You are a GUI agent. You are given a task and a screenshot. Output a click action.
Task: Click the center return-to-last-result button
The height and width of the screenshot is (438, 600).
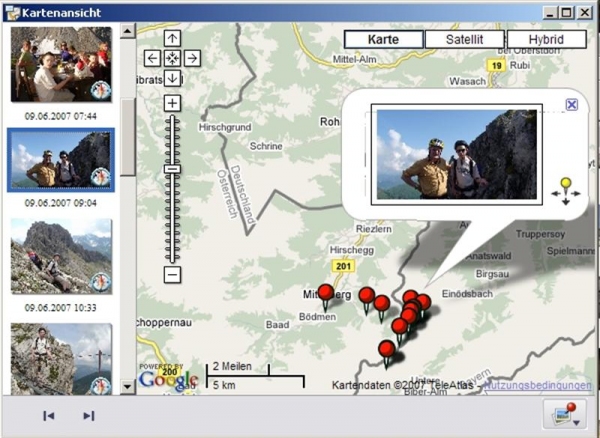[172, 58]
